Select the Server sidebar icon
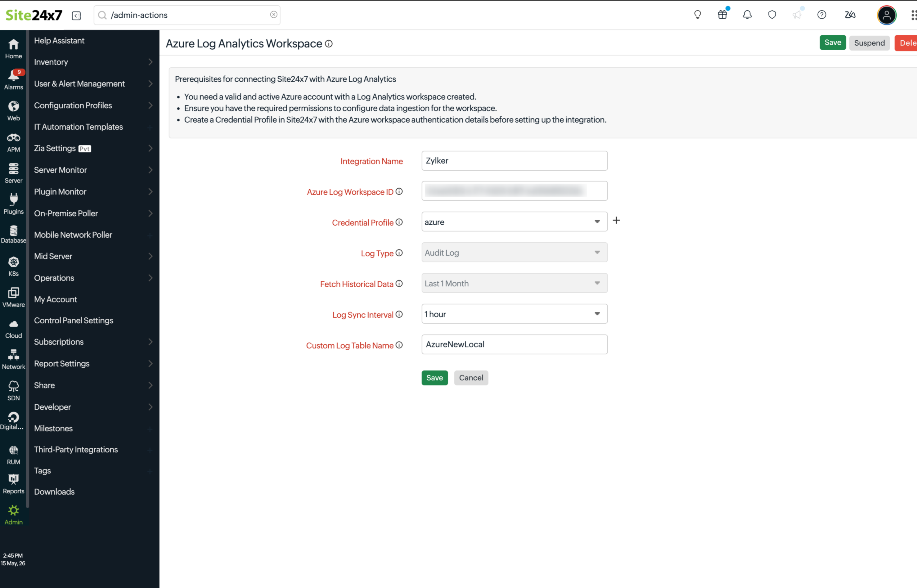Viewport: 917px width, 588px height. 13,173
